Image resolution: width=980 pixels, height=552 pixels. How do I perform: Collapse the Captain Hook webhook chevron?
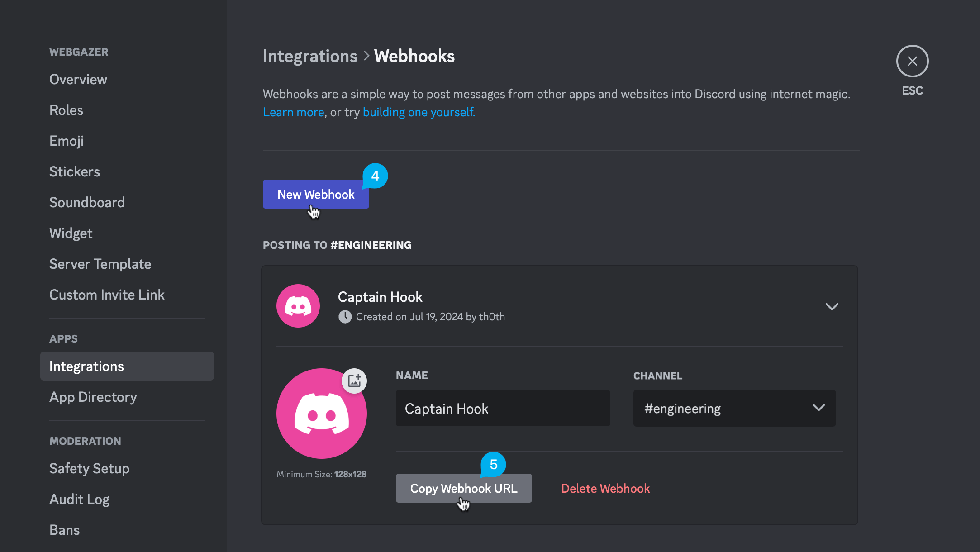click(832, 306)
